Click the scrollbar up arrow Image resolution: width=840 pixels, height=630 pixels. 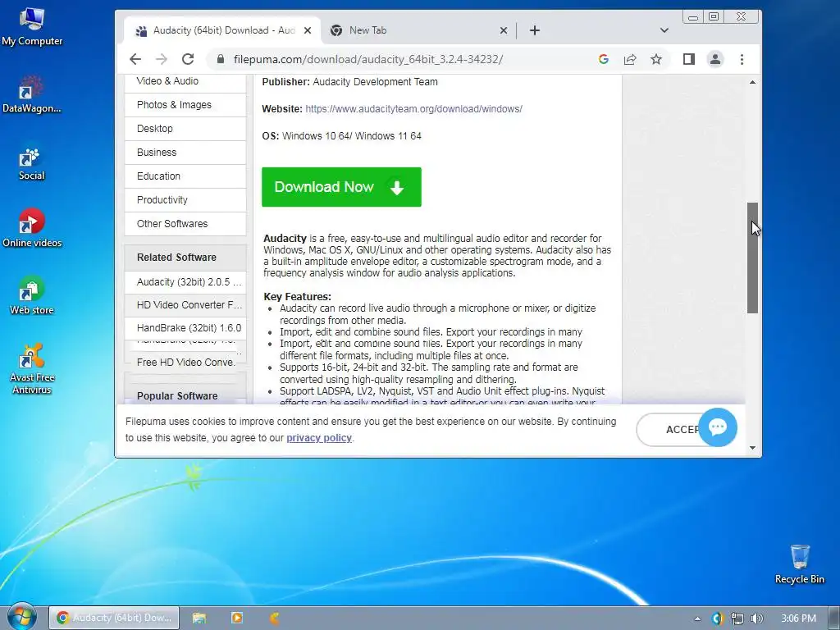point(753,83)
